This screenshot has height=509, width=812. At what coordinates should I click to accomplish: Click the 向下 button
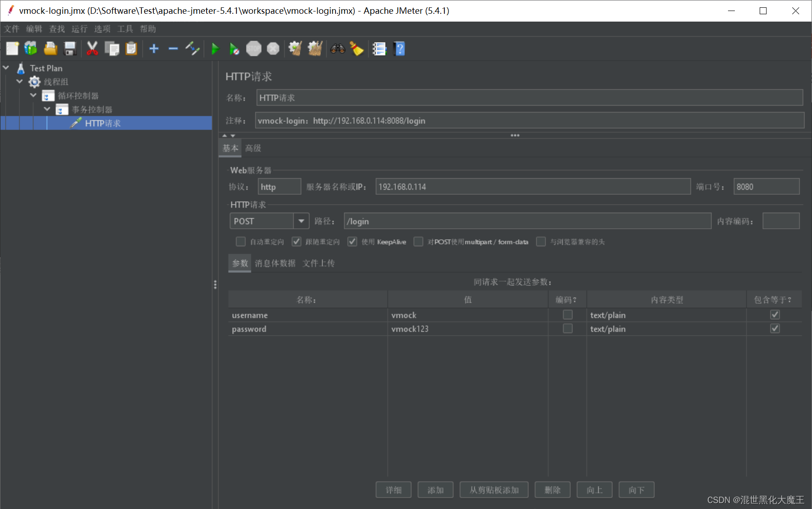coord(637,490)
